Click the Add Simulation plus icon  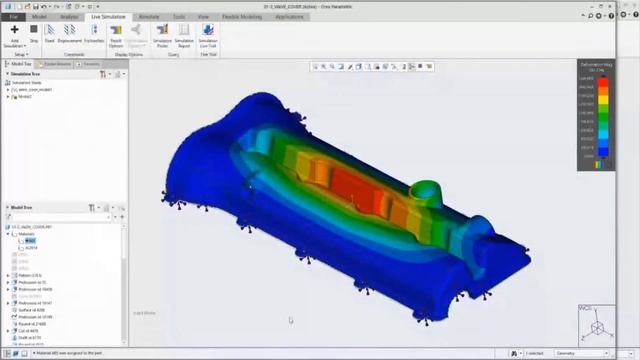pos(15,29)
